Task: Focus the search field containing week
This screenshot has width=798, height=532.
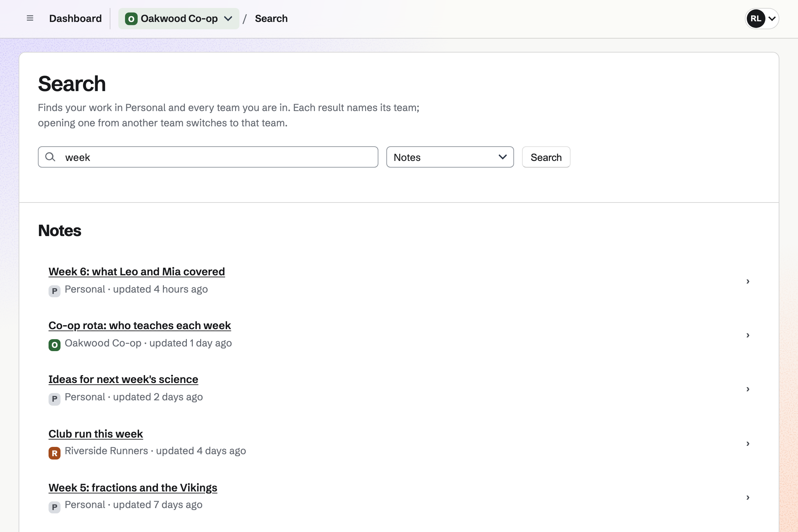Action: point(208,157)
